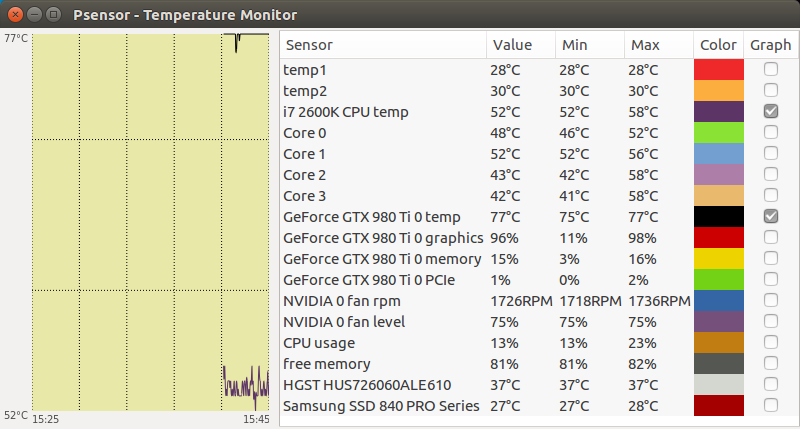The width and height of the screenshot is (800, 429).
Task: Change the green color swatch for Core 0
Action: tap(718, 133)
